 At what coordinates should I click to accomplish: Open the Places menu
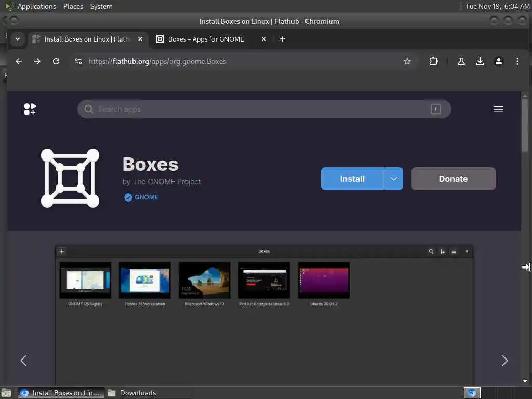73,6
